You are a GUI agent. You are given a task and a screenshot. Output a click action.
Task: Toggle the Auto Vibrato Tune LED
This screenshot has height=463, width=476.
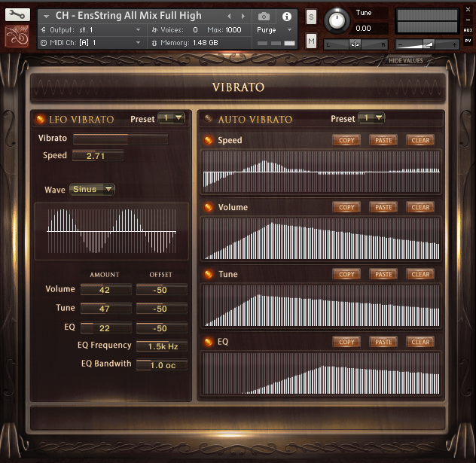[x=208, y=274]
